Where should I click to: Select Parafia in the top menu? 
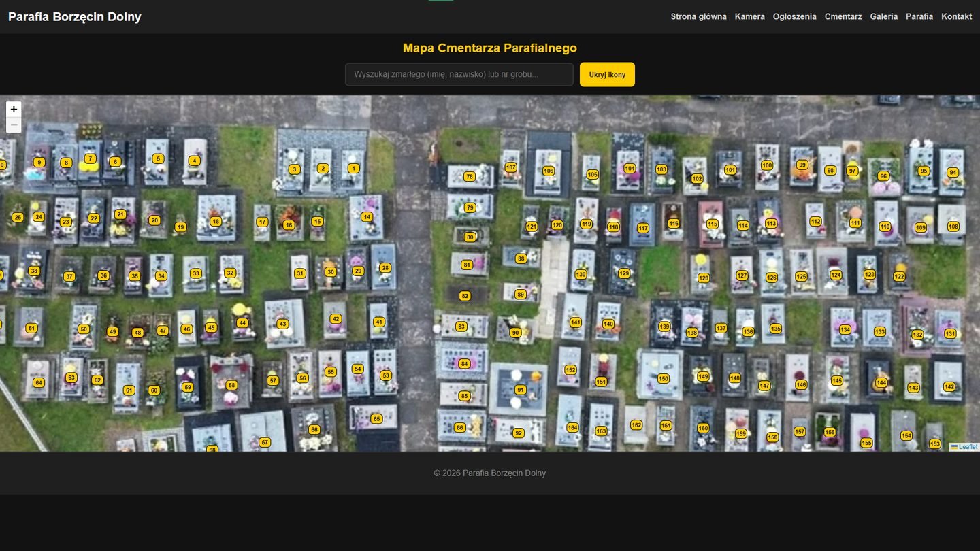pos(919,16)
